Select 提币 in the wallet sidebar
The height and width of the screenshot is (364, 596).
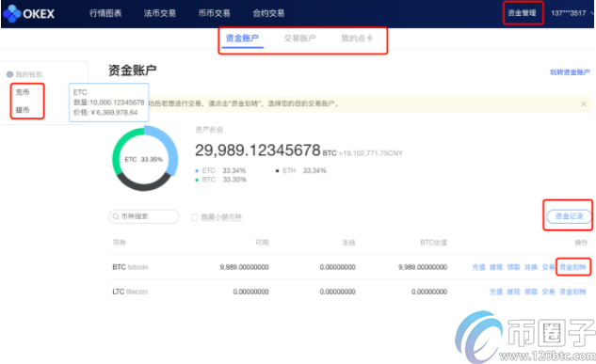[23, 110]
